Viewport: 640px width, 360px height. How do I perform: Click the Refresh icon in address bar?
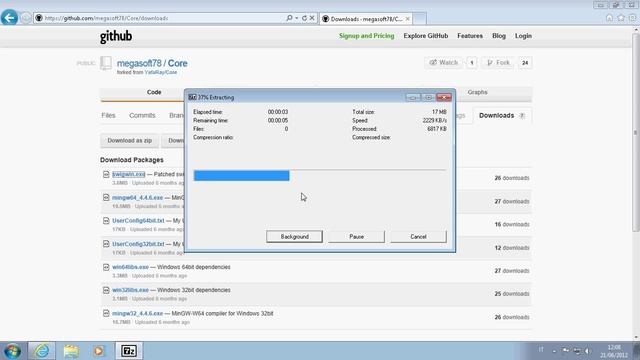304,18
